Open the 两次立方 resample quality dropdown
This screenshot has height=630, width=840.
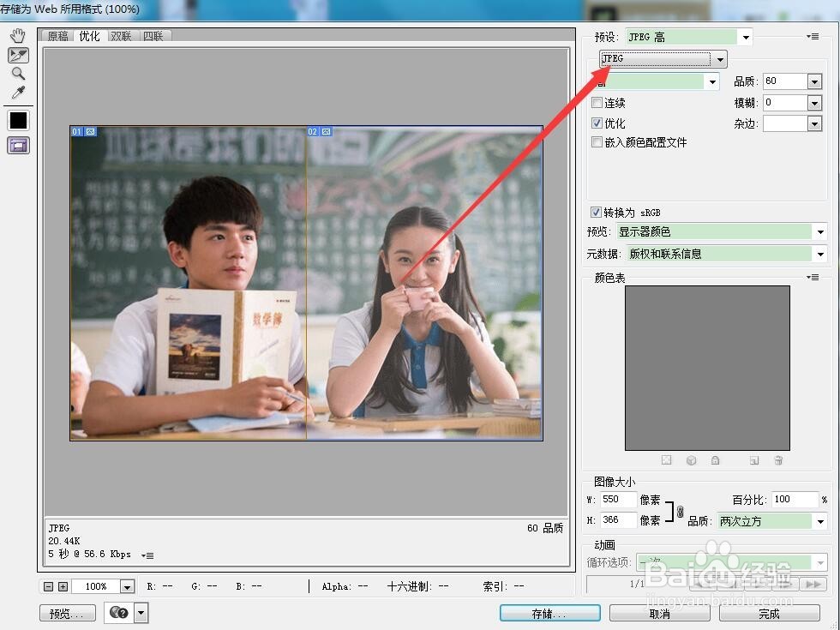772,521
